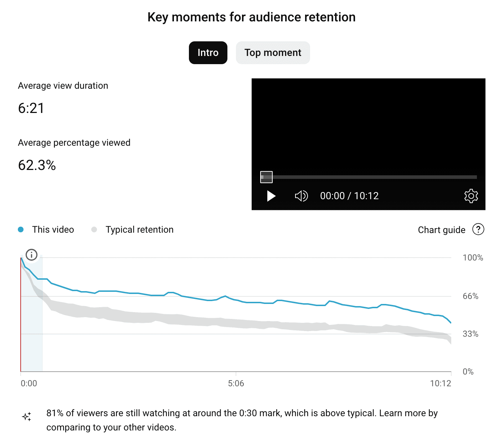Switch to the Top moment chip
504x439 pixels.
pos(273,52)
